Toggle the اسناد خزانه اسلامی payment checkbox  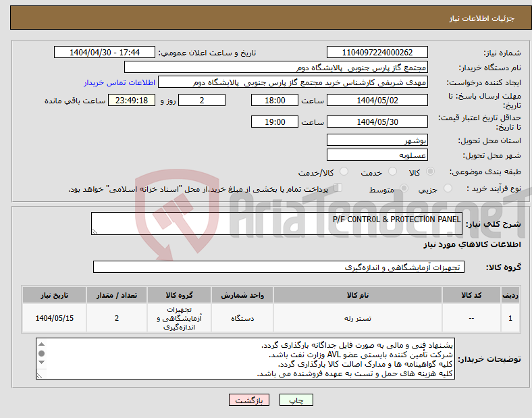(338, 188)
